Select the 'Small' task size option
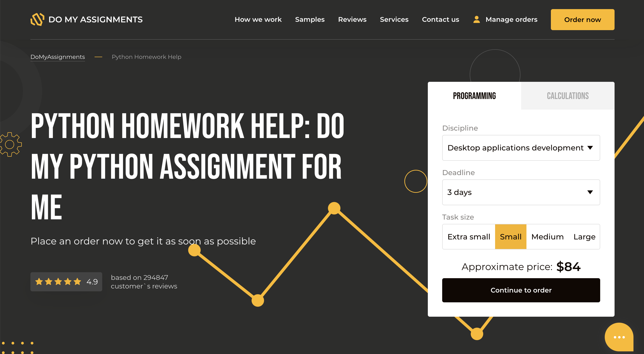This screenshot has height=354, width=644. 510,237
